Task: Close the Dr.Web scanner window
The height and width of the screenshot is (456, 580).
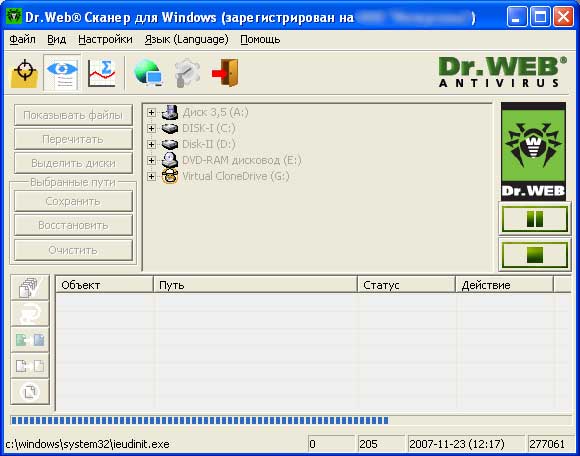Action: click(x=563, y=17)
